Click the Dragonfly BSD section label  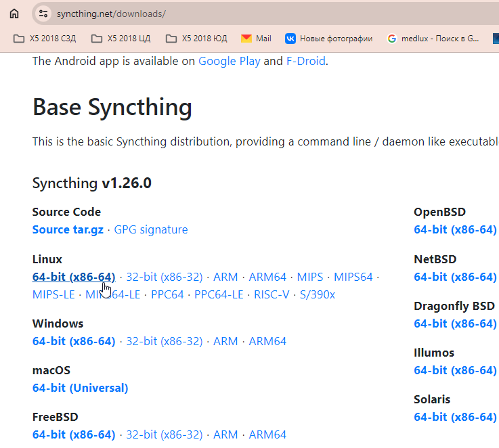[x=454, y=307]
